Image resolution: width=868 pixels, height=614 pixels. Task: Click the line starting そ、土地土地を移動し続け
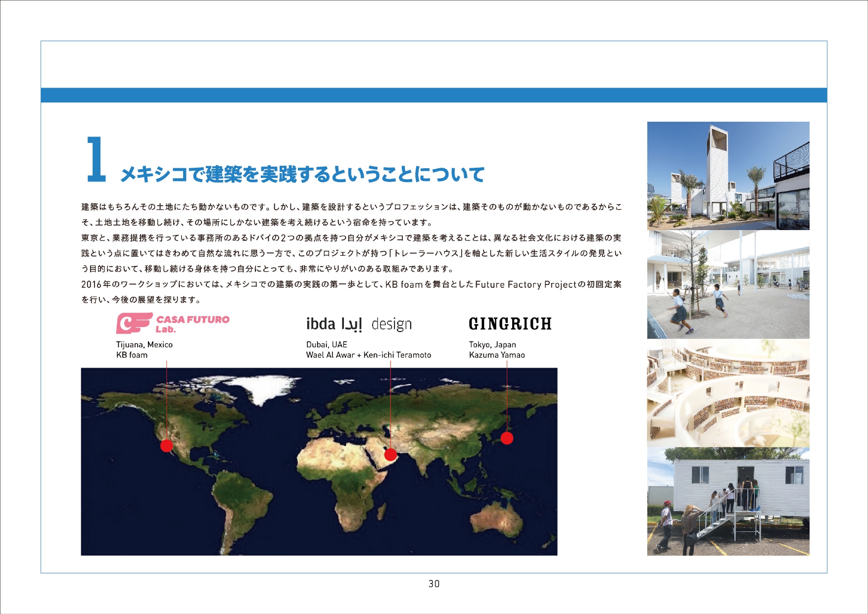click(x=257, y=222)
